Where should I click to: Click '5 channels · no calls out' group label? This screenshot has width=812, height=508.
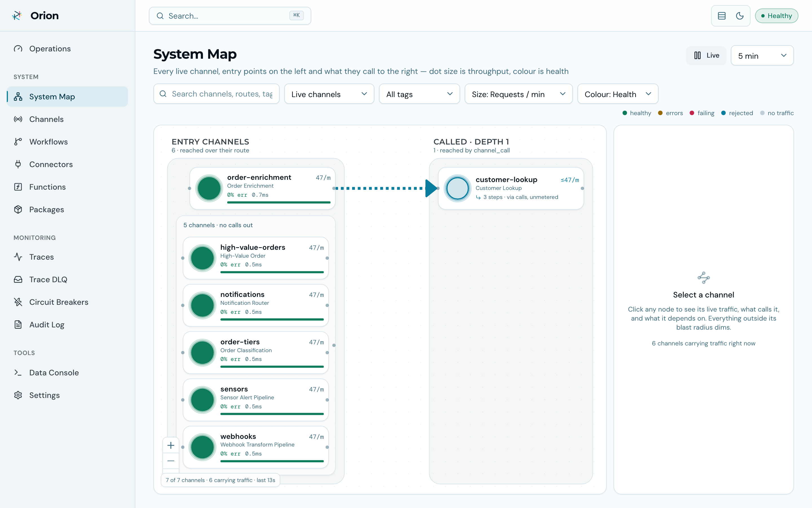click(x=218, y=225)
